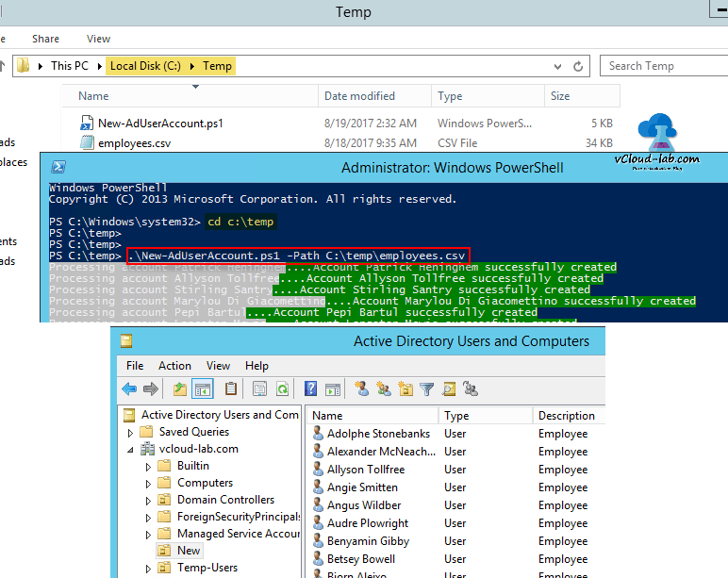
Task: Click the folder icon in Explorer address bar
Action: [x=24, y=65]
